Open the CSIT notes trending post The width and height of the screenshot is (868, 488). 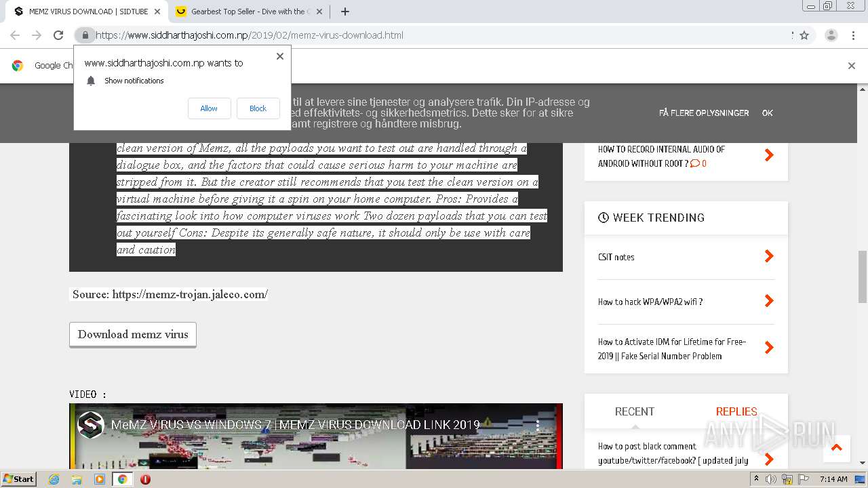(x=616, y=257)
